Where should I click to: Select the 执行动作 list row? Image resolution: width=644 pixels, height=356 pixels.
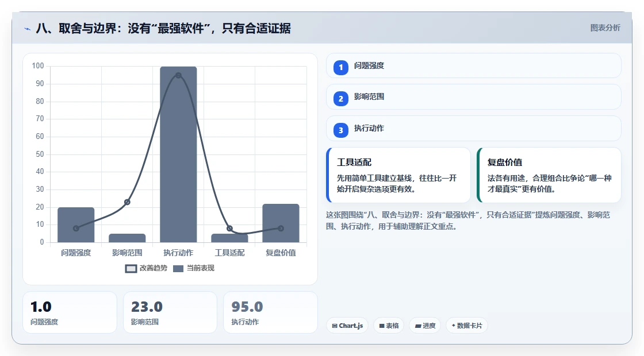click(474, 129)
